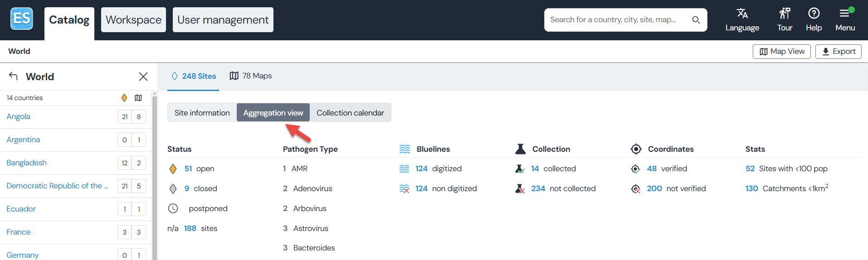Open the 78 Maps tab

pos(251,76)
